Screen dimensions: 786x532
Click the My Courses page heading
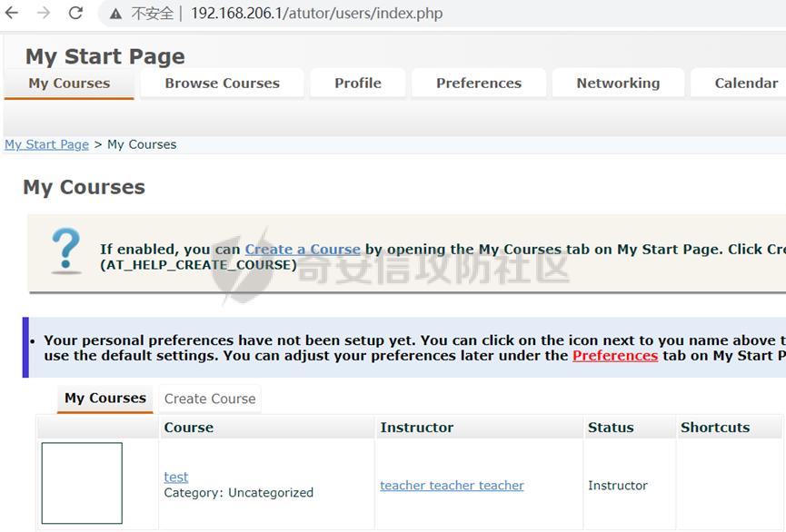click(85, 187)
